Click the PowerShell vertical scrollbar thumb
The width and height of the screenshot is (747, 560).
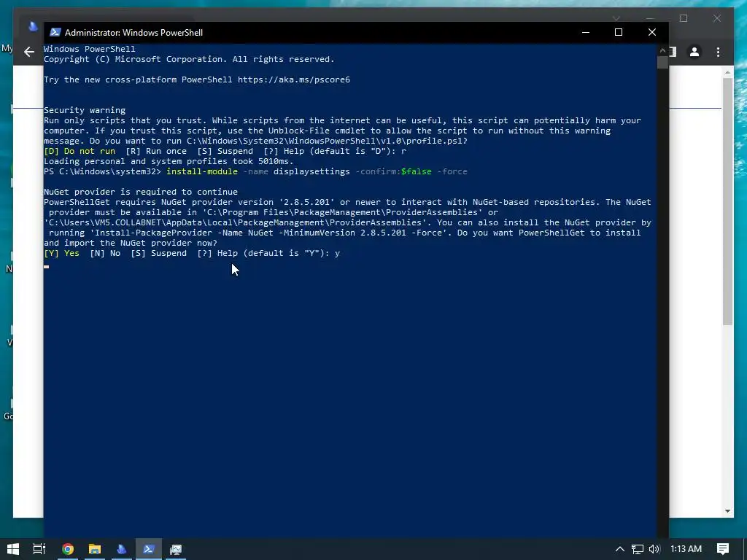click(x=662, y=63)
